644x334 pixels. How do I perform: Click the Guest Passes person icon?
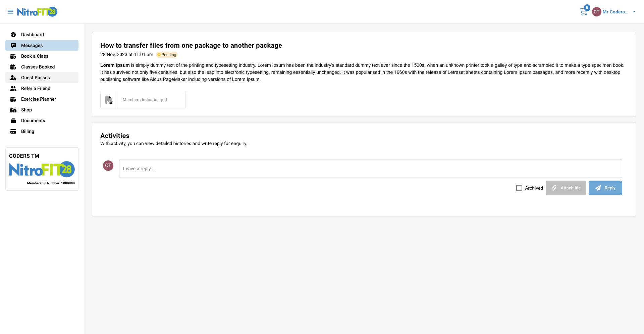(13, 78)
